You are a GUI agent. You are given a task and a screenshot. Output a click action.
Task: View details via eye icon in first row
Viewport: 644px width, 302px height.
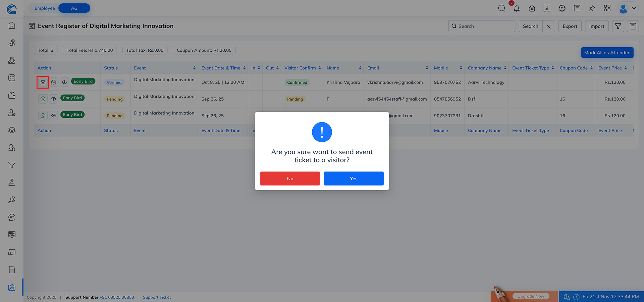(x=64, y=82)
